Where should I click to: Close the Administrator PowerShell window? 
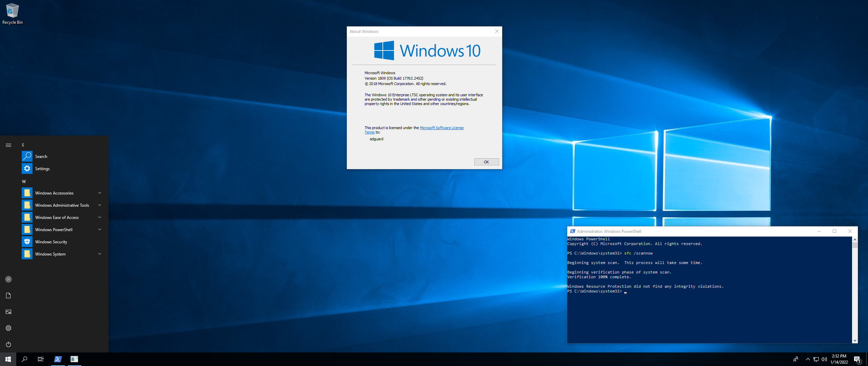[x=850, y=231]
